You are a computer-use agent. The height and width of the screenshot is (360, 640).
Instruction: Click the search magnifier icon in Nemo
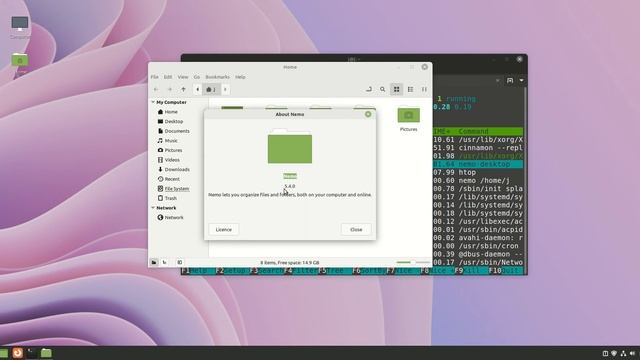(382, 89)
